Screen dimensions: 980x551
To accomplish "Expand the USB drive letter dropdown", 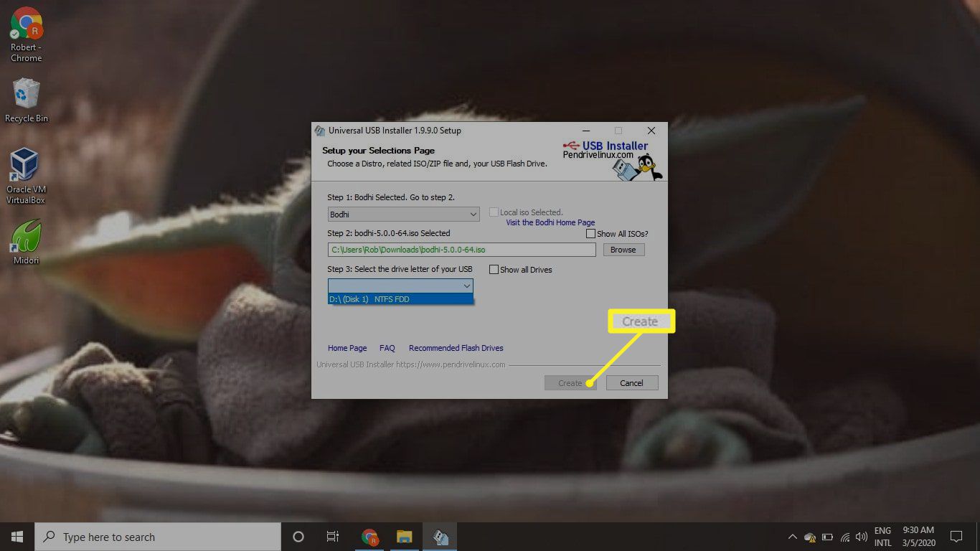I will click(x=400, y=286).
